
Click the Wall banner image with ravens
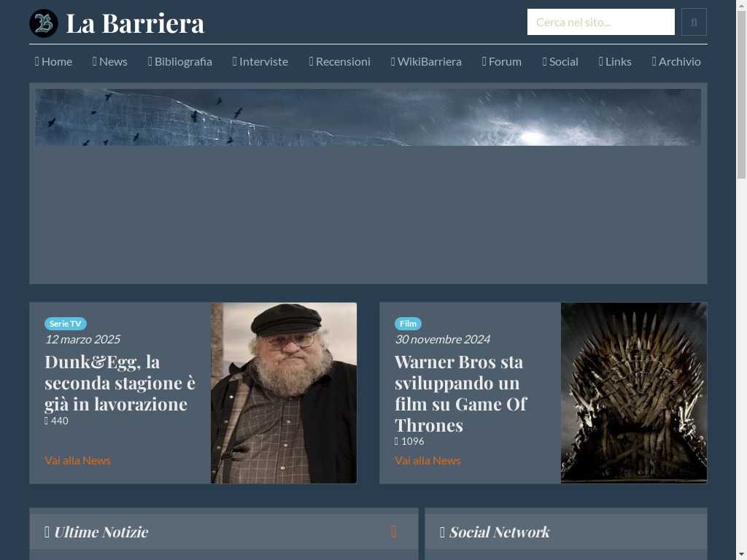pos(368,117)
